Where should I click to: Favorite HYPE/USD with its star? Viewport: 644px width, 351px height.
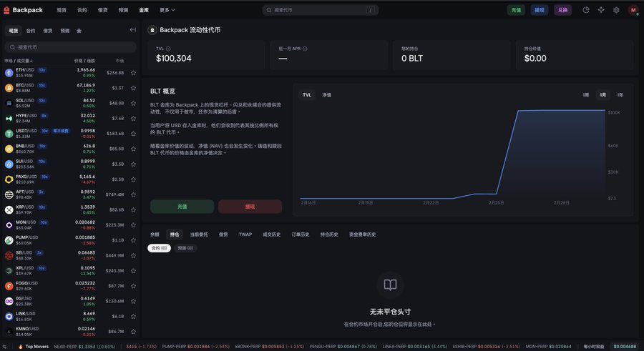pyautogui.click(x=133, y=118)
